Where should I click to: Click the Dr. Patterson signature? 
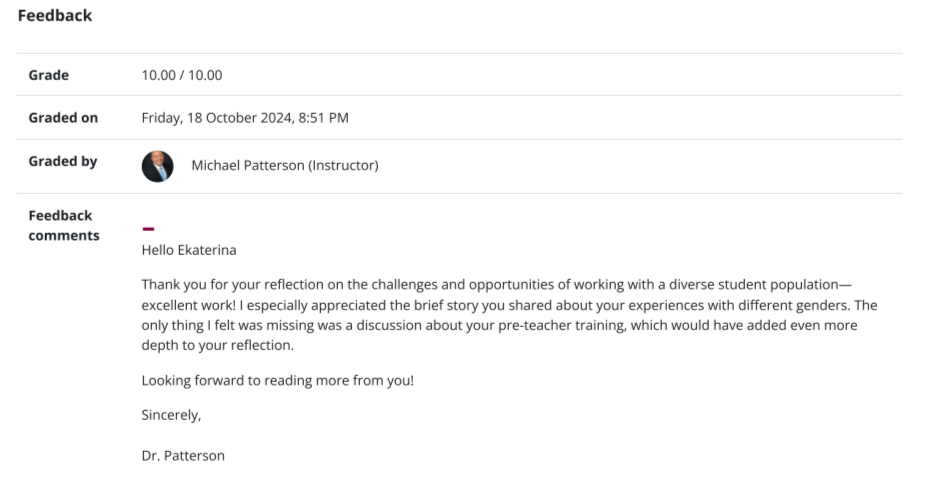pyautogui.click(x=183, y=456)
